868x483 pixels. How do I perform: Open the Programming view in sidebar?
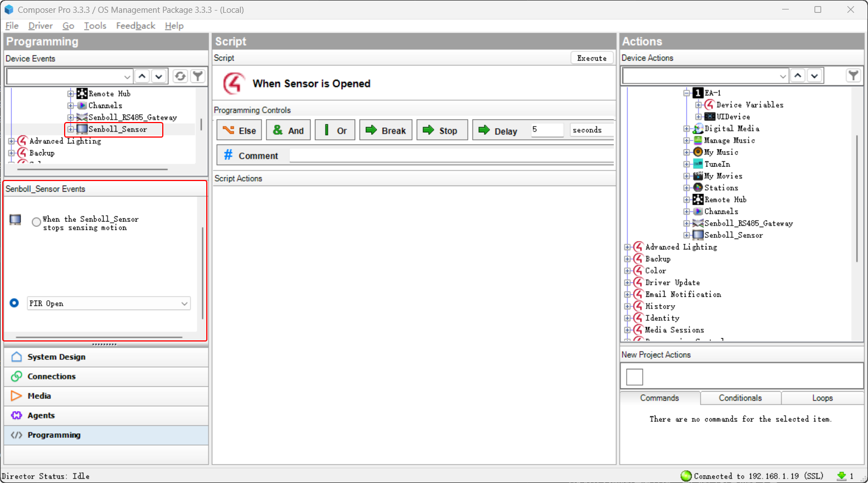pyautogui.click(x=106, y=435)
